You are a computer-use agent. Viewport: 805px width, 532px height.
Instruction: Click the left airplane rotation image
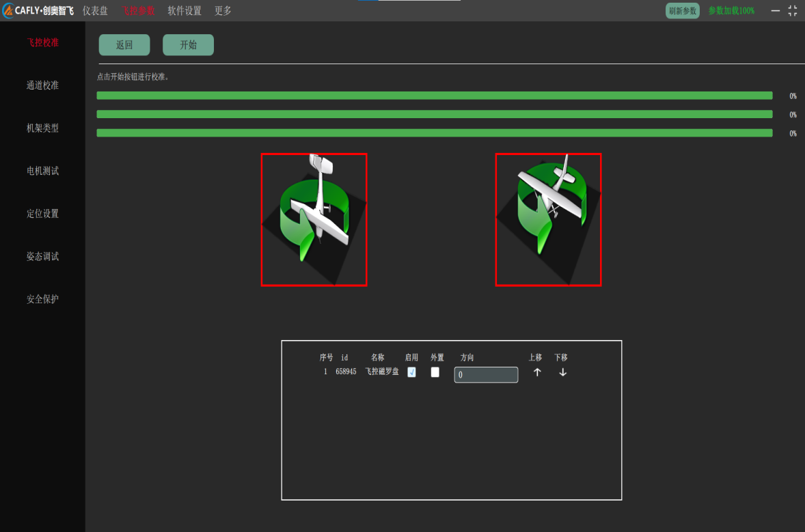314,220
